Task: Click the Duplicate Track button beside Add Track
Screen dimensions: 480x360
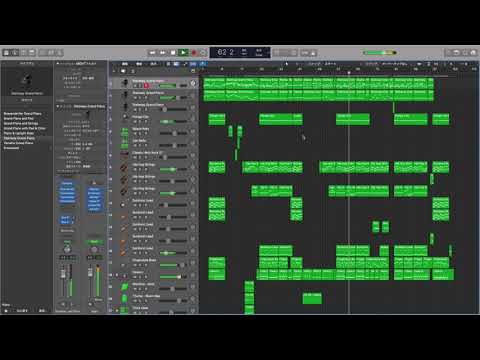Action: (x=123, y=71)
